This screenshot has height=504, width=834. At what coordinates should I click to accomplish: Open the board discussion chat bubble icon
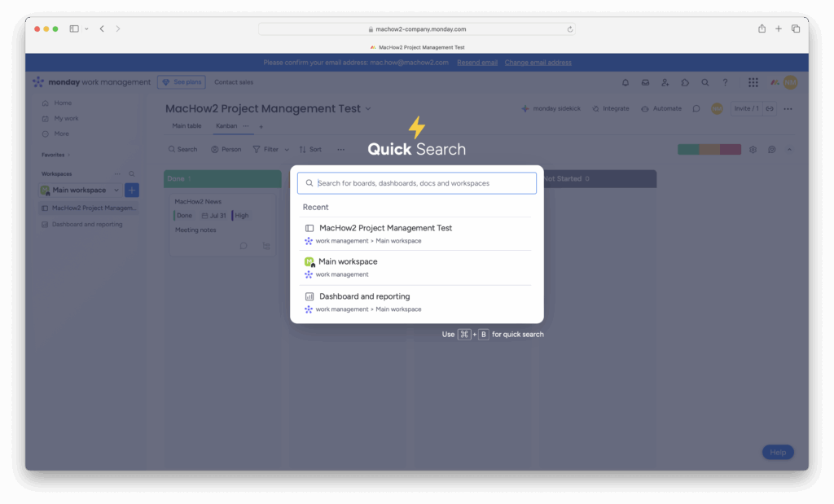pyautogui.click(x=696, y=108)
